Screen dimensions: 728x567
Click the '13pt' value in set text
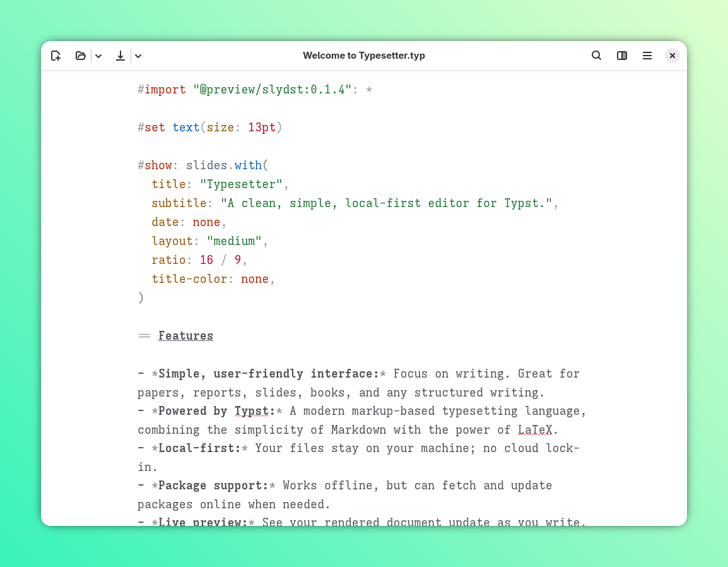pyautogui.click(x=262, y=128)
